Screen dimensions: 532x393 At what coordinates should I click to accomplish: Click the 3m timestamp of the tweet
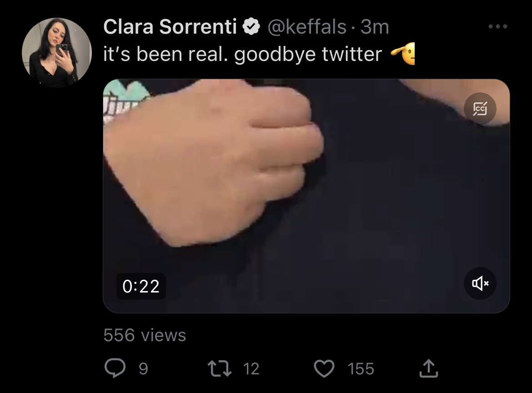pyautogui.click(x=375, y=27)
